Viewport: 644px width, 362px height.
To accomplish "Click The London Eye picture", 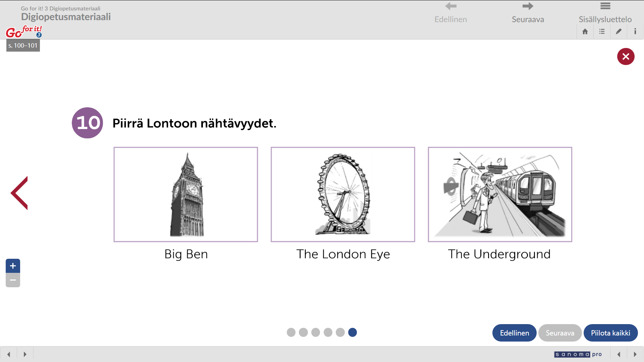I will click(x=343, y=194).
